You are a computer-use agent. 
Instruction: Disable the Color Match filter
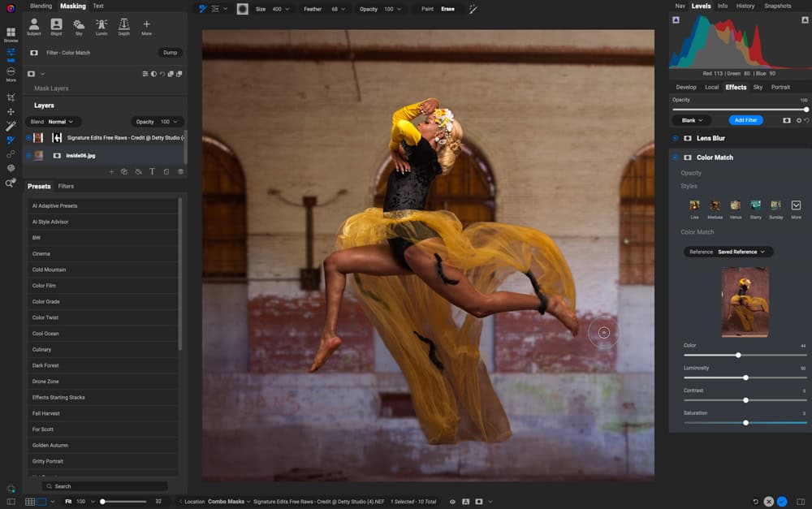(x=675, y=157)
